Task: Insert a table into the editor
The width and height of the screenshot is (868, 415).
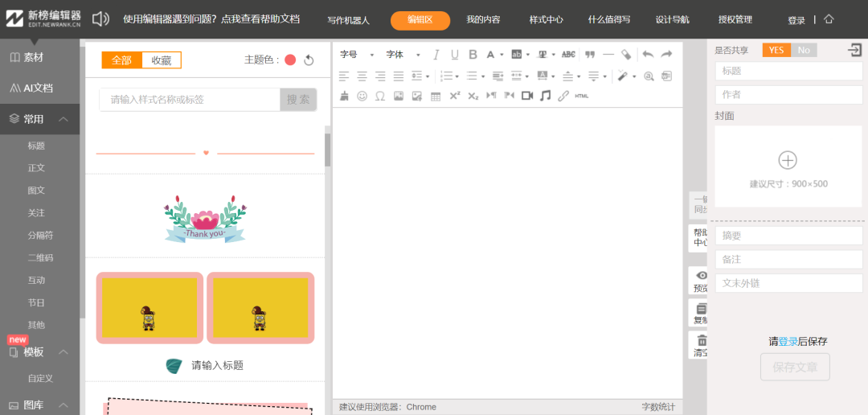Action: point(436,96)
